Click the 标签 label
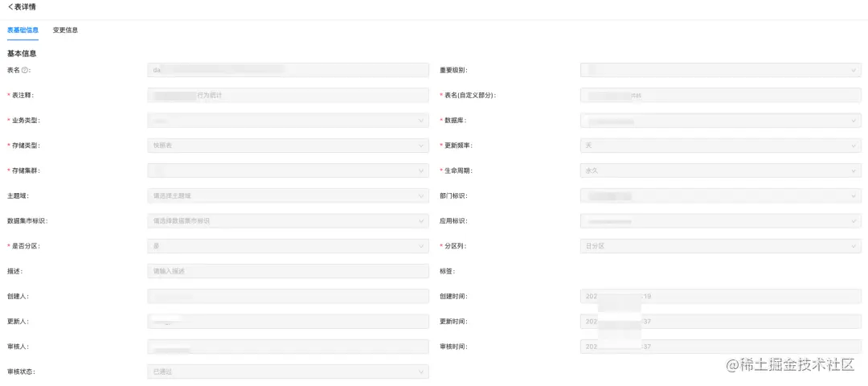Screen dimensions: 868x386 click(447, 271)
